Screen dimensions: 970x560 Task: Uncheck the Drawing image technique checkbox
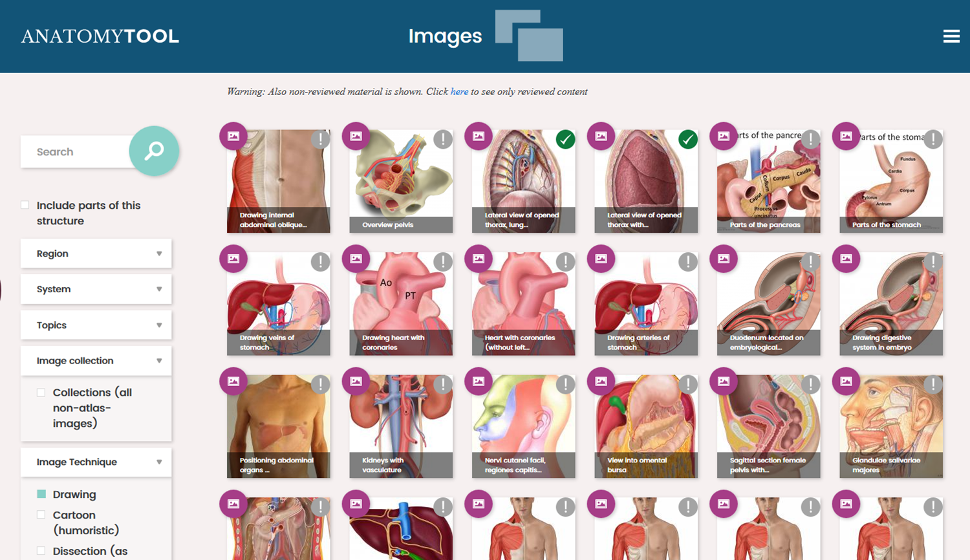point(41,494)
